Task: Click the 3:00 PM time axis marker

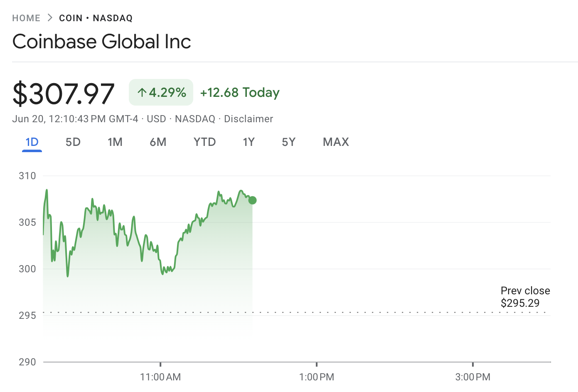Action: [472, 377]
